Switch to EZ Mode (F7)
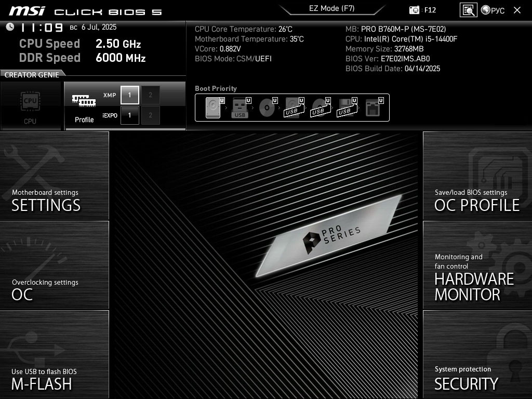This screenshot has height=399, width=532. [x=331, y=8]
